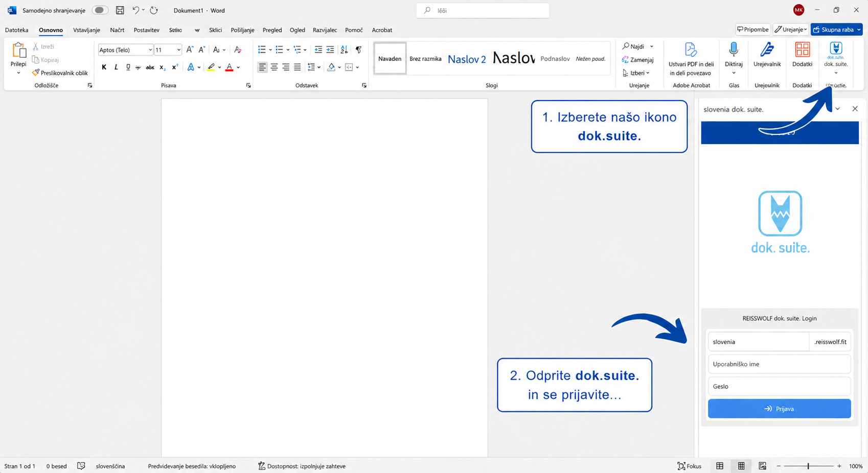
Task: Toggle paragraph marks display
Action: point(358,50)
